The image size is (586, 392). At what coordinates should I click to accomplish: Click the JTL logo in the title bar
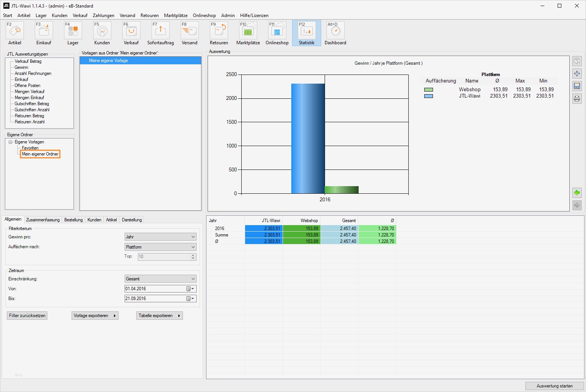point(6,6)
